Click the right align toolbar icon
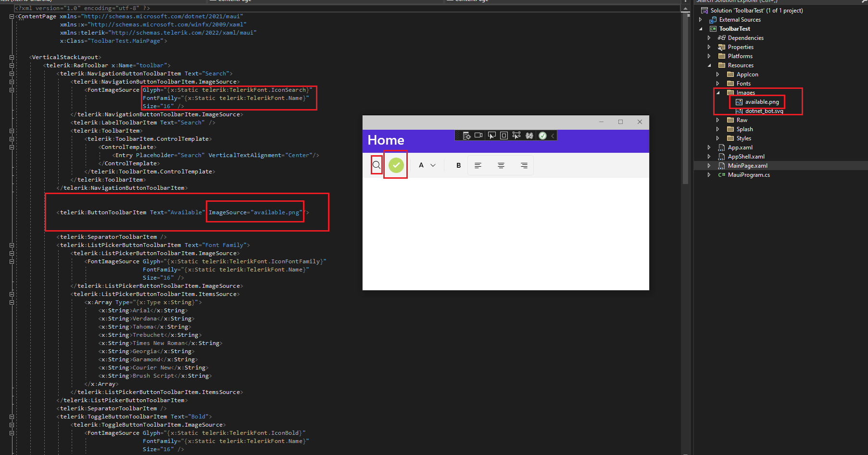 pos(524,165)
